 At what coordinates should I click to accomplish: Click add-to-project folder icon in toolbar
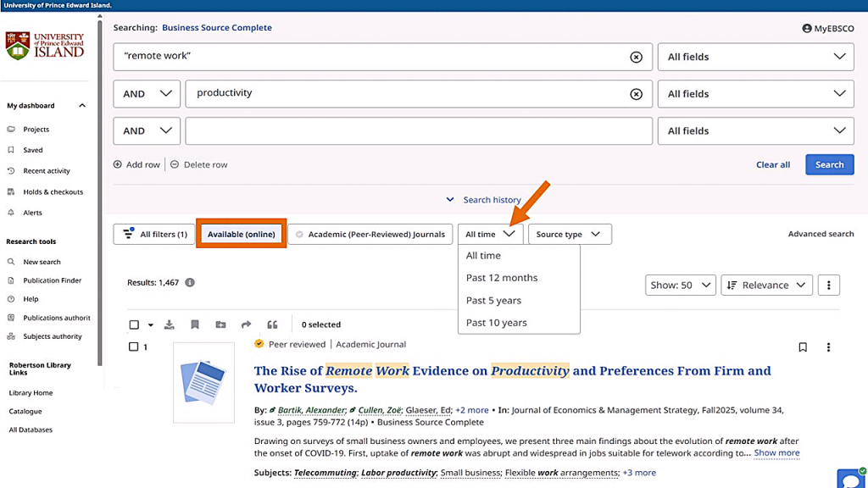pos(220,324)
